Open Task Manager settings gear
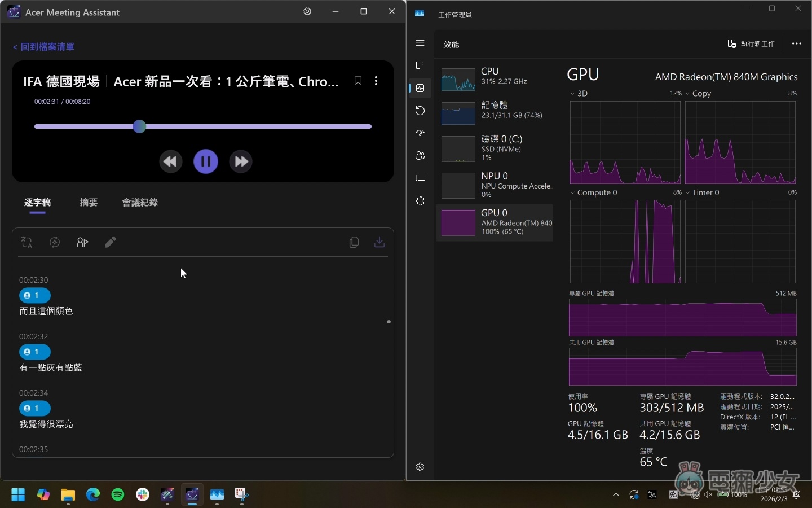 [420, 467]
